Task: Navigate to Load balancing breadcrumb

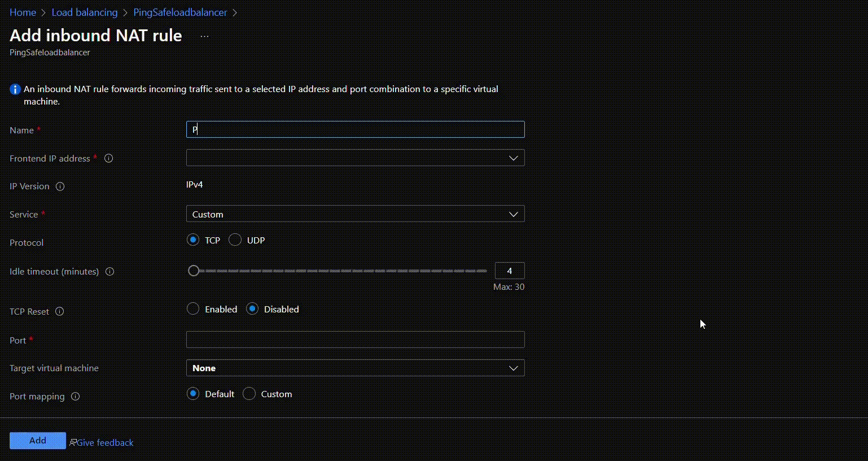Action: (85, 12)
